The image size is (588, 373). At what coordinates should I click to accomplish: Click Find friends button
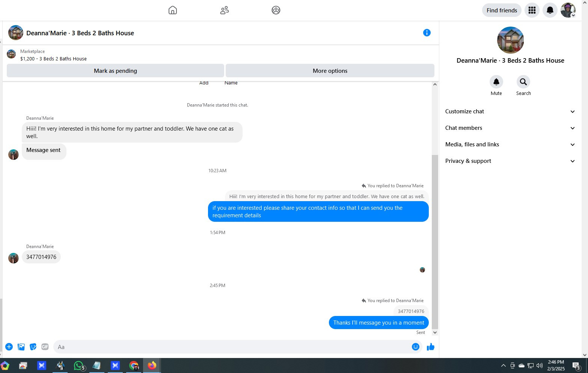tap(502, 10)
